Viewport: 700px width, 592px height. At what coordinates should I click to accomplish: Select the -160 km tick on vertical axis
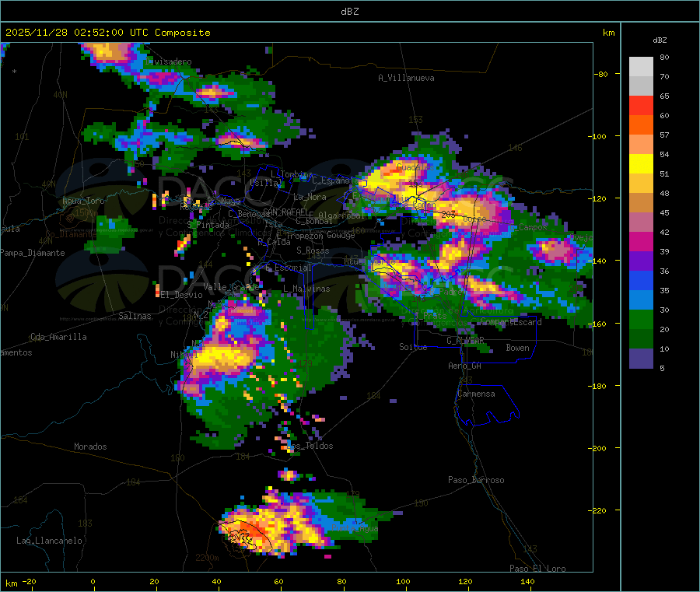599,324
